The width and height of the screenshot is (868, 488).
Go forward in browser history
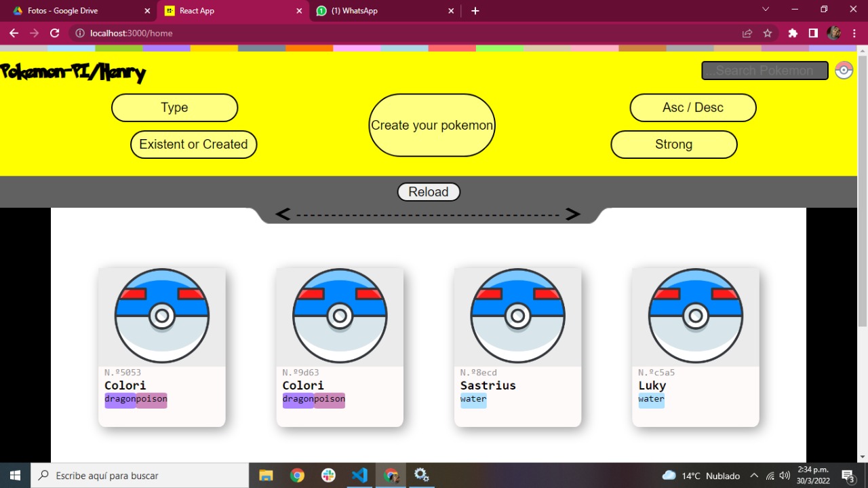[34, 33]
